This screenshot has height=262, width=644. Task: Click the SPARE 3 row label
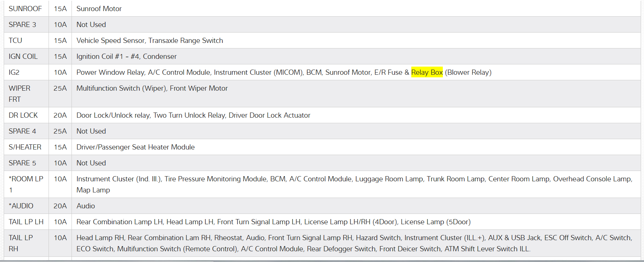point(22,24)
